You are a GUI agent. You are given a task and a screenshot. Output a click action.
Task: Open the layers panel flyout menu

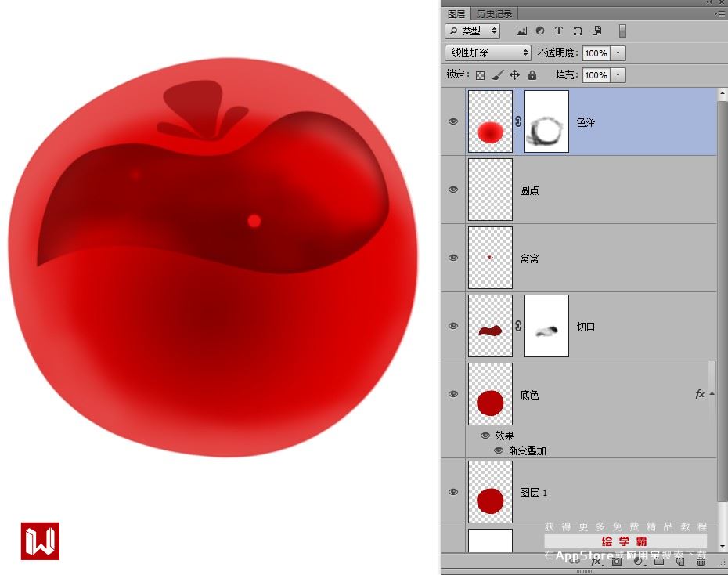click(x=719, y=14)
